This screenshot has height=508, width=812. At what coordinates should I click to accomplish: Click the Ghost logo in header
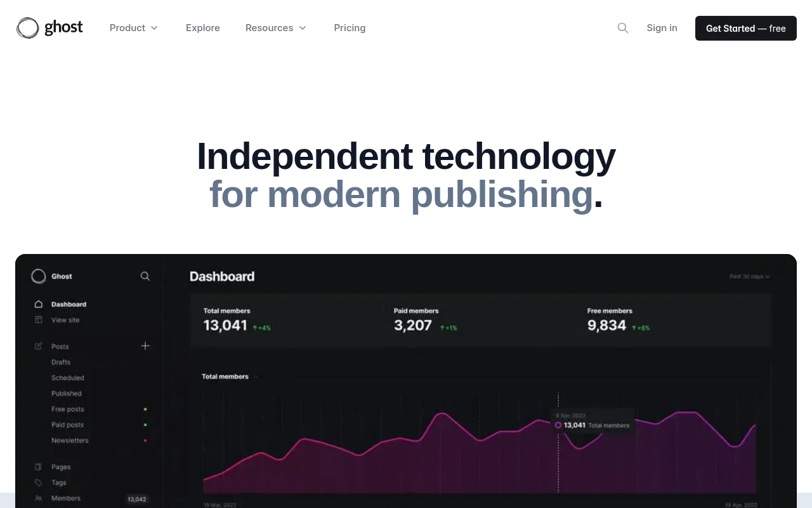(49, 28)
